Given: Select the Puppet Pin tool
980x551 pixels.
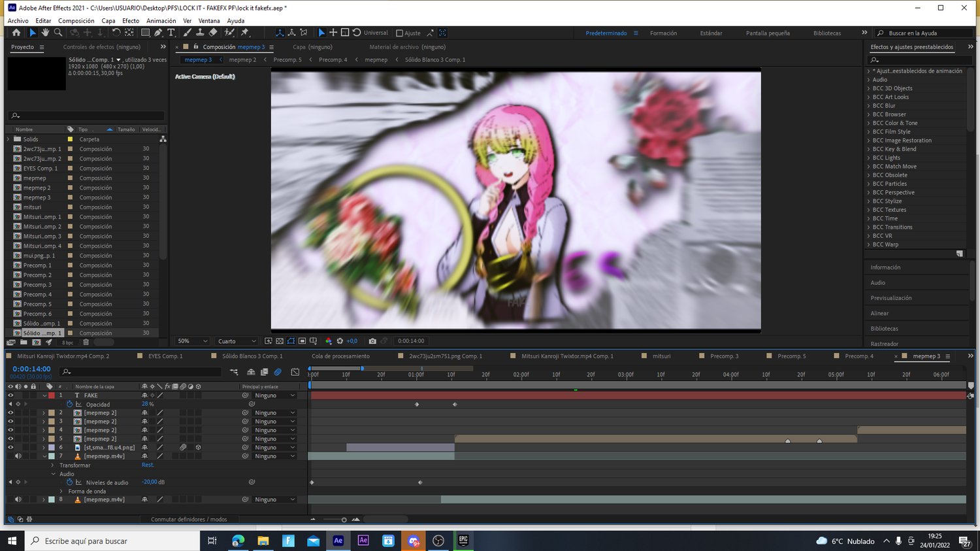Looking at the screenshot, I should click(x=245, y=33).
